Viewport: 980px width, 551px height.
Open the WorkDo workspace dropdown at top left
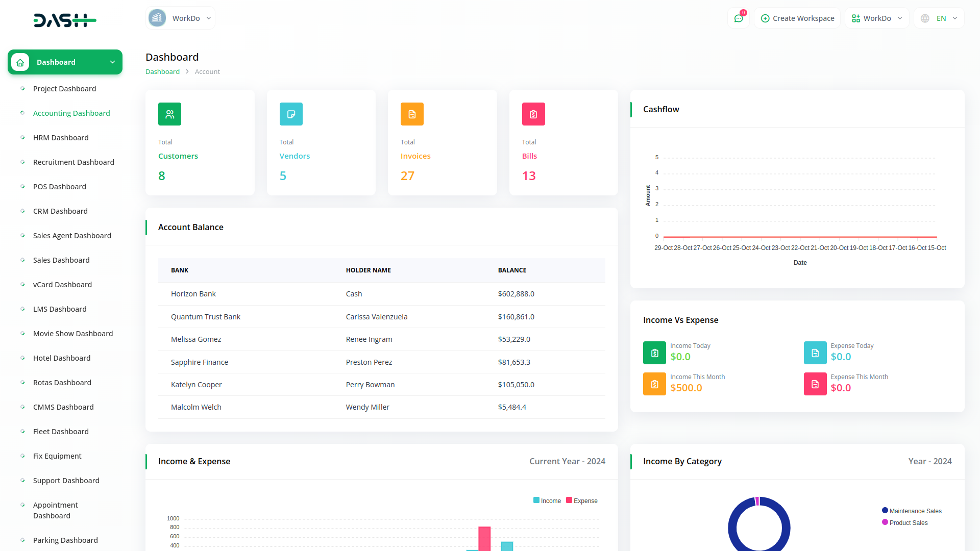(180, 18)
